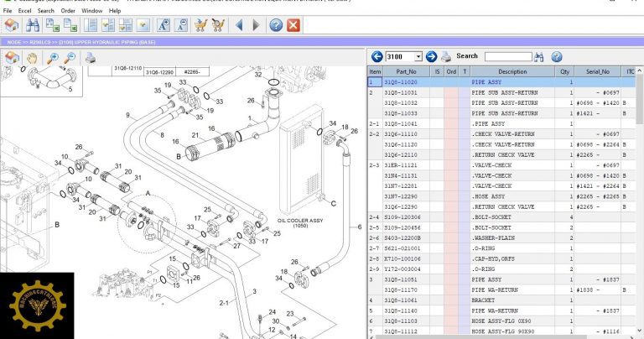Click the Description column header
Screen dimensions: 644x339
point(512,72)
